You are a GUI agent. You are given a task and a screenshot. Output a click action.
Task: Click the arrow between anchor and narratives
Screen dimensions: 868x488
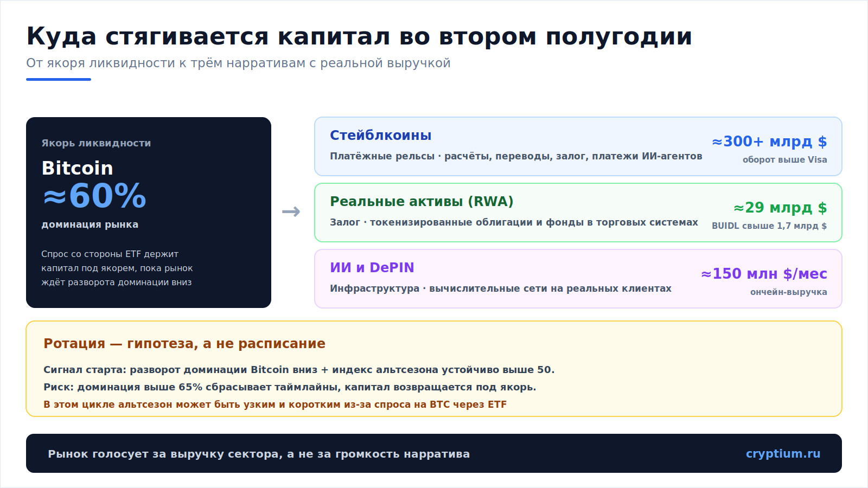(x=291, y=211)
